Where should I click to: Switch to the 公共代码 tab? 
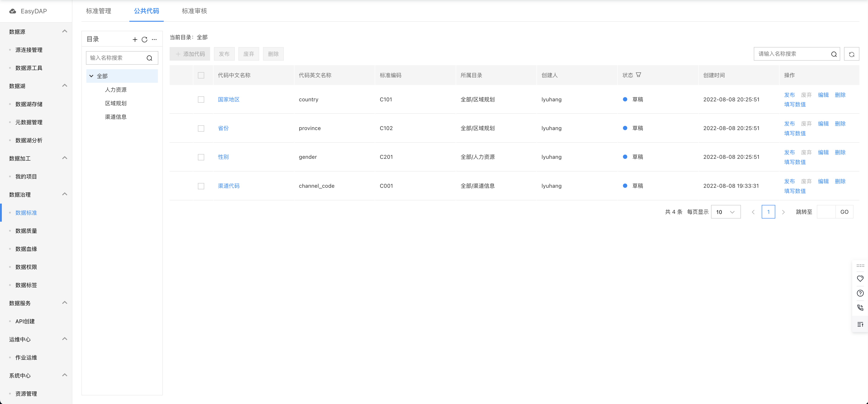pyautogui.click(x=146, y=11)
